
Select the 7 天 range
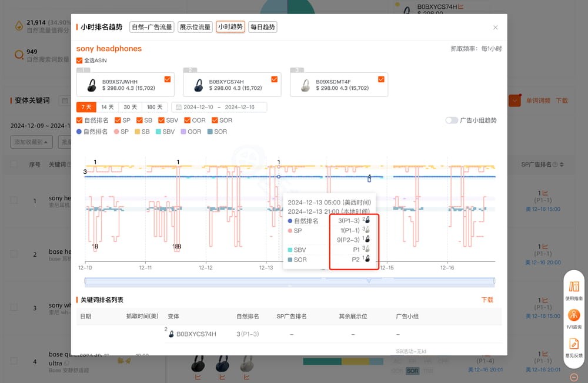pyautogui.click(x=86, y=107)
